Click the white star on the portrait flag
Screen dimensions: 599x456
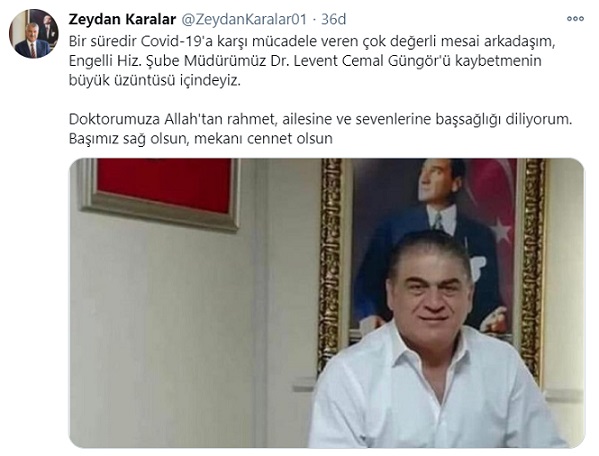tap(500, 230)
